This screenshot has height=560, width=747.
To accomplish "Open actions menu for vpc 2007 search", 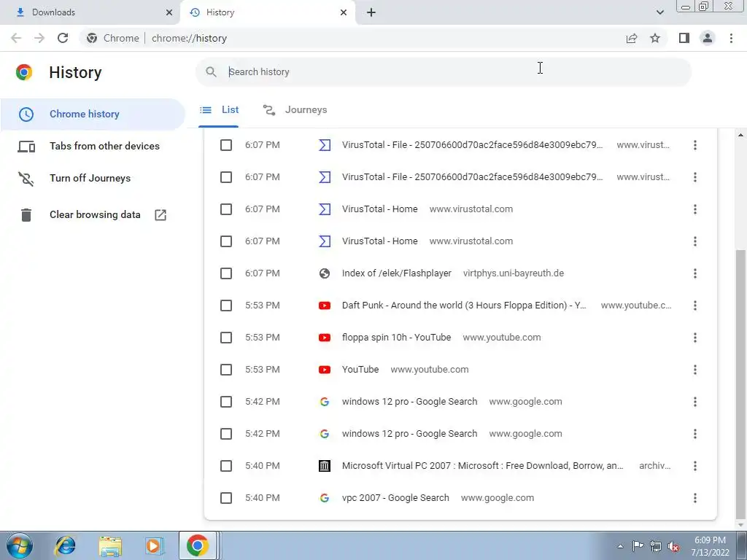I will click(x=695, y=498).
